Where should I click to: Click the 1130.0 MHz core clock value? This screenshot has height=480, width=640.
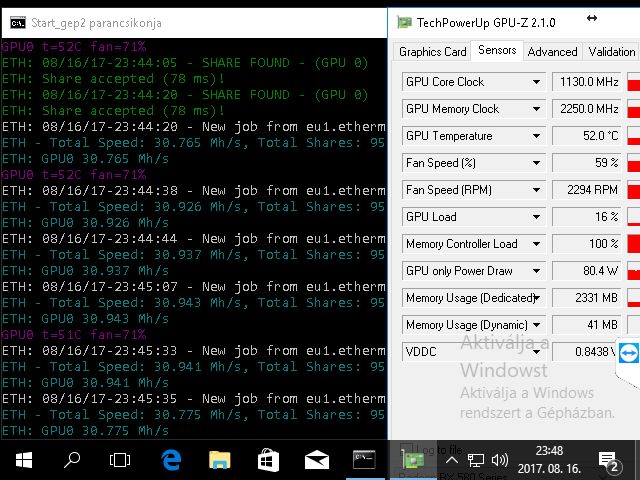click(586, 82)
